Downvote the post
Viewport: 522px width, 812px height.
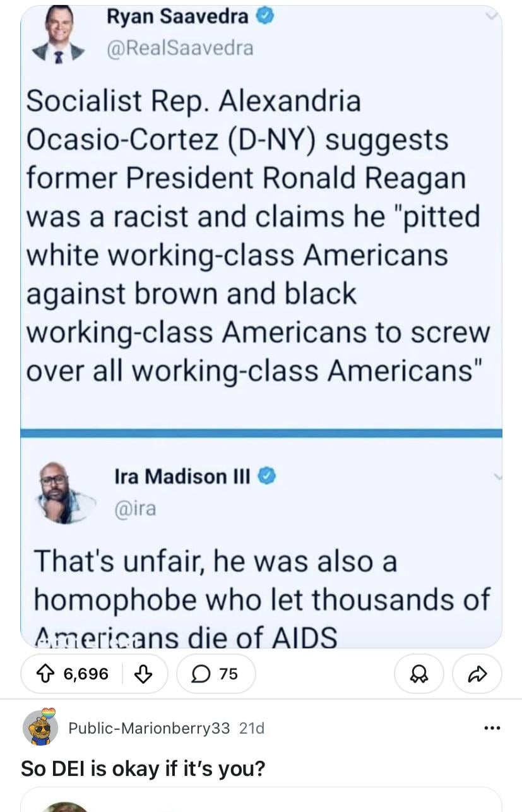pos(144,674)
